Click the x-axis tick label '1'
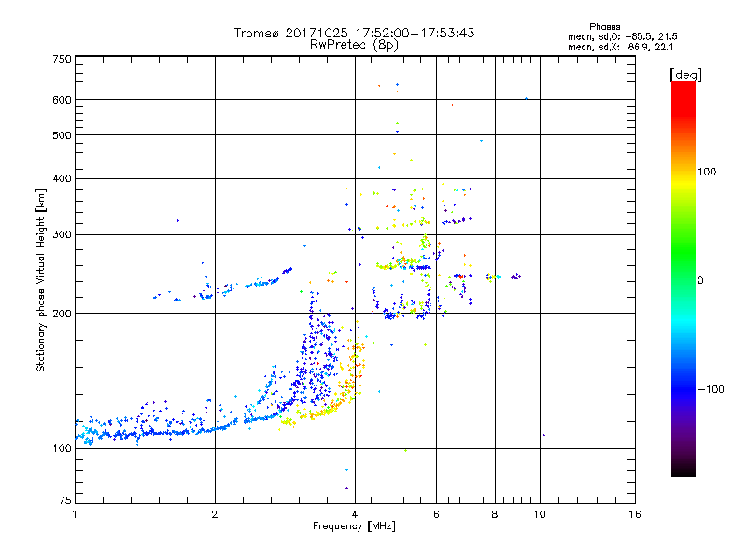747x560 pixels. coord(75,514)
